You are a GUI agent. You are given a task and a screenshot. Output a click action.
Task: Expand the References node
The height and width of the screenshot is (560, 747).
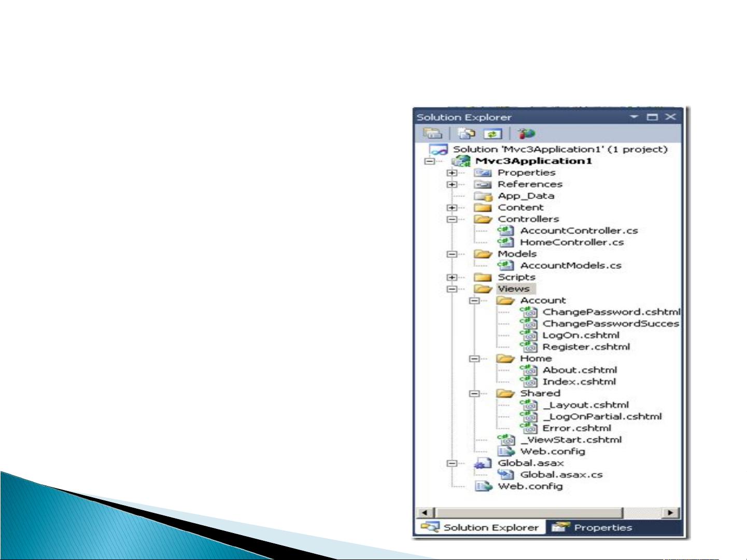click(452, 184)
